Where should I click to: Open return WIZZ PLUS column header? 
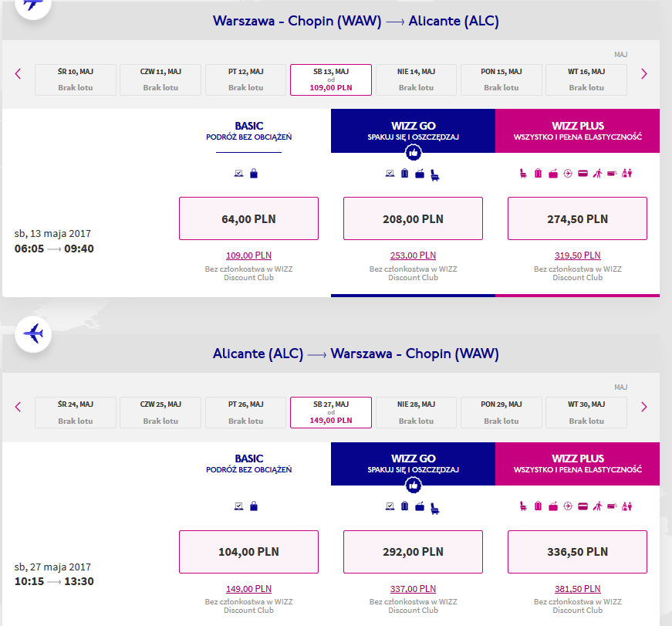[x=577, y=464]
